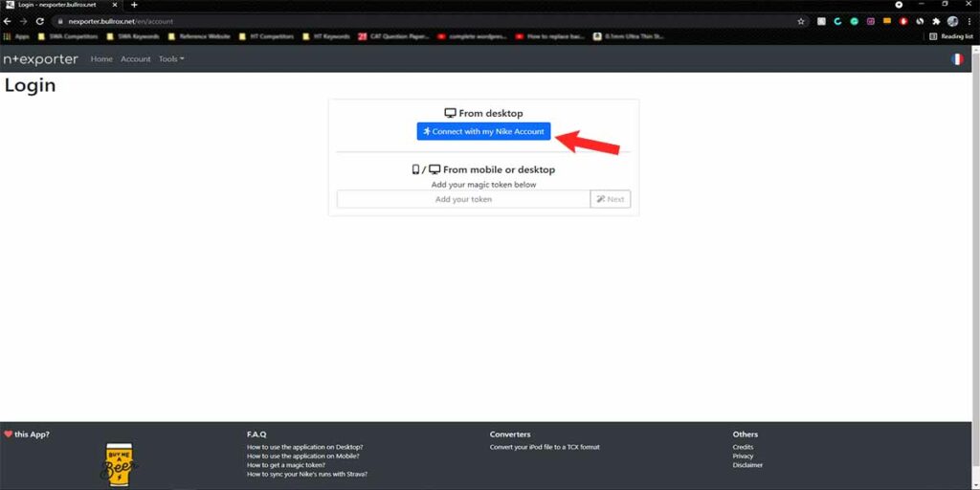Open the browser Extensions puzzle icon
This screenshot has height=490, width=980.
click(936, 21)
